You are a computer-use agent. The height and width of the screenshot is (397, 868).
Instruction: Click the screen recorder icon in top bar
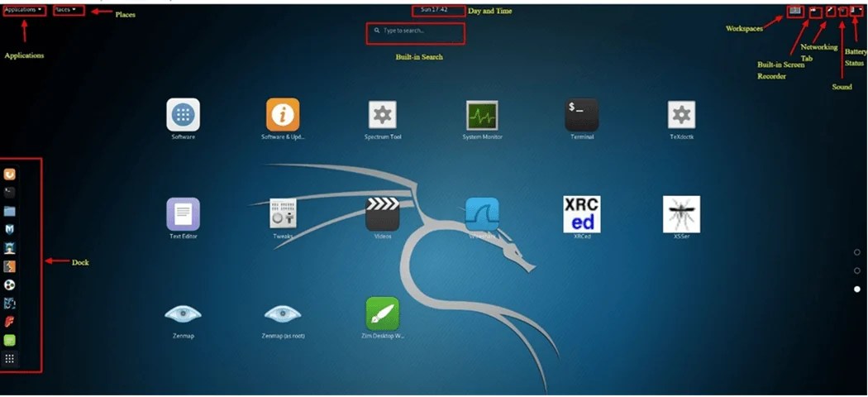click(815, 10)
